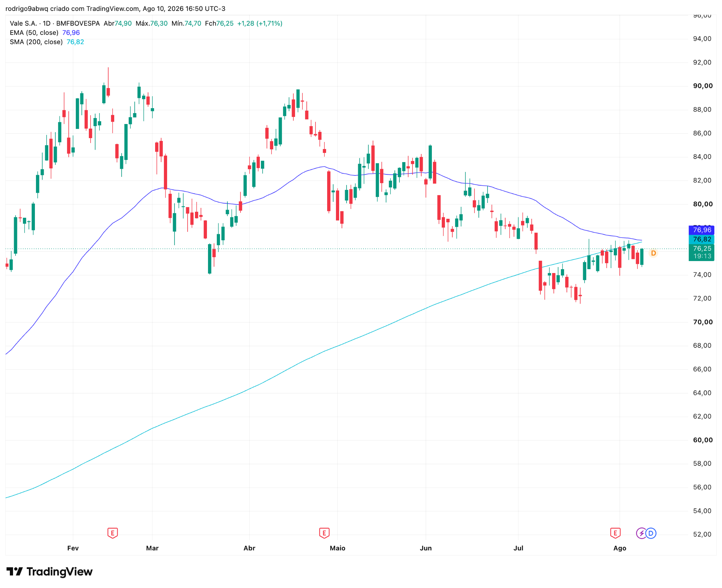Image resolution: width=722 pixels, height=588 pixels.
Task: Click the Mín 74,70 low value
Action: (186, 24)
